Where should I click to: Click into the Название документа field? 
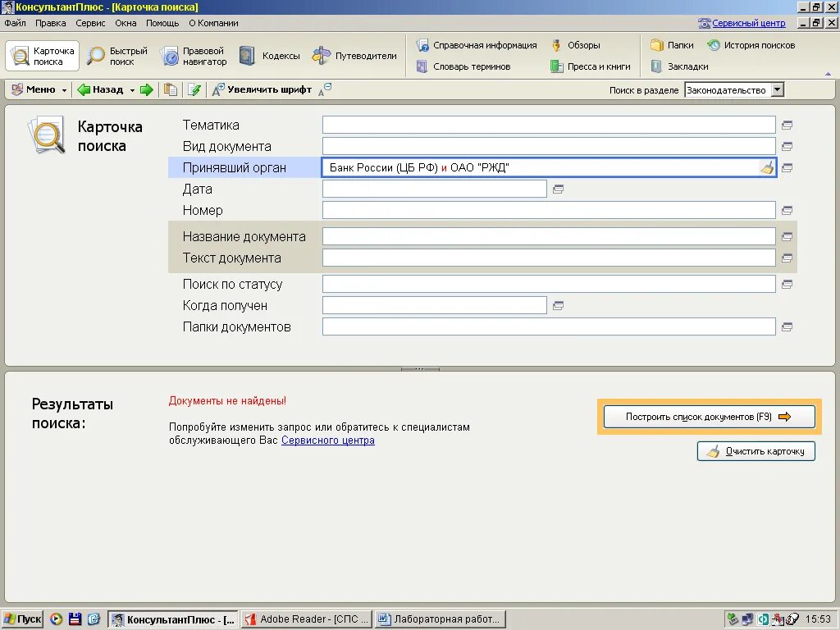(549, 236)
